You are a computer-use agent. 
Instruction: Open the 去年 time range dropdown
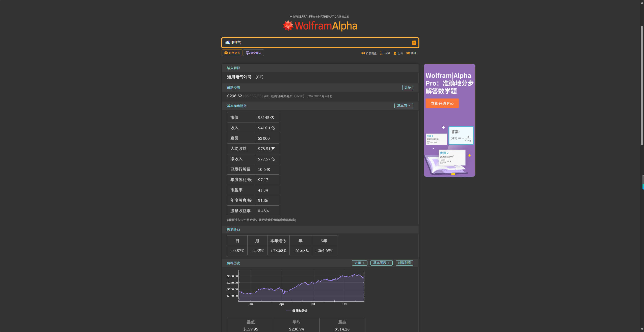pyautogui.click(x=359, y=263)
